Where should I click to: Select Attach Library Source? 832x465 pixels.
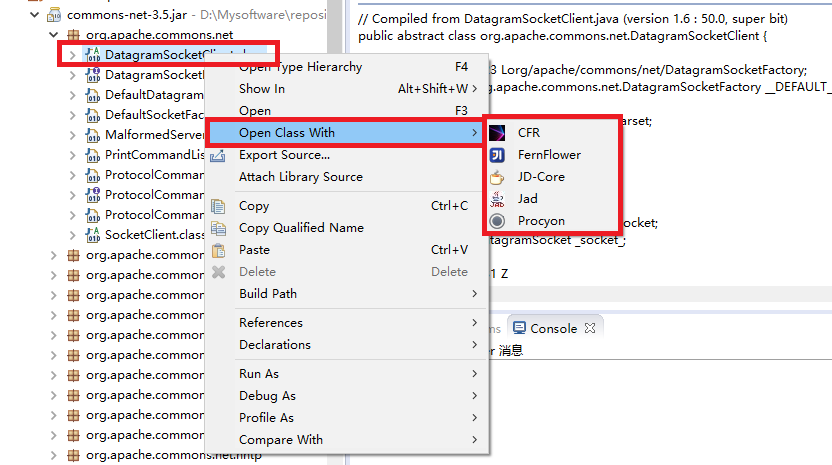346,177
